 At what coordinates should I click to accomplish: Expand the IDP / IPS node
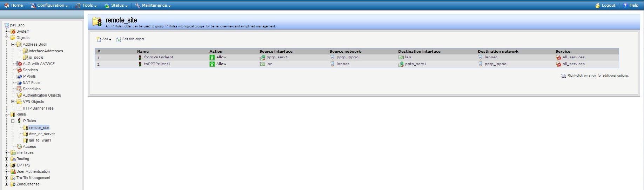click(6, 165)
